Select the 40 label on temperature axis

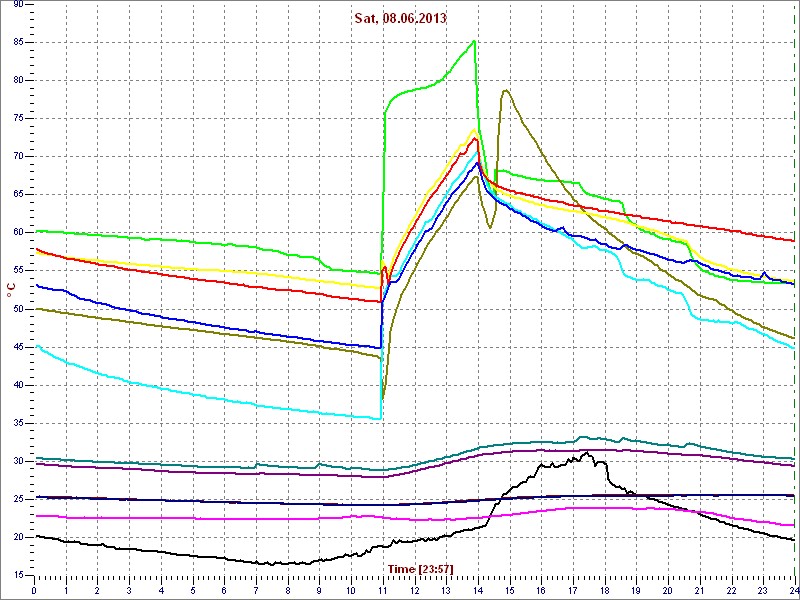tap(17, 385)
